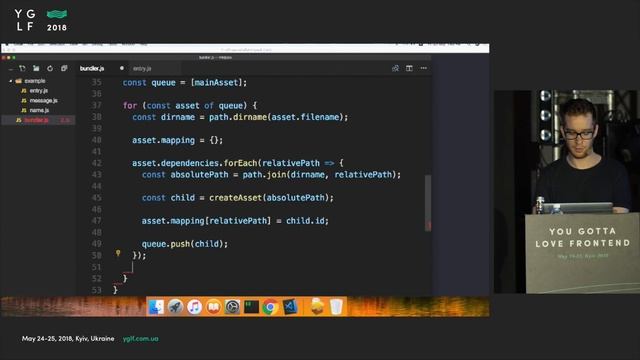Viewport: 640px width, 360px height.
Task: Open the Terminal app in the dock
Action: [x=251, y=307]
